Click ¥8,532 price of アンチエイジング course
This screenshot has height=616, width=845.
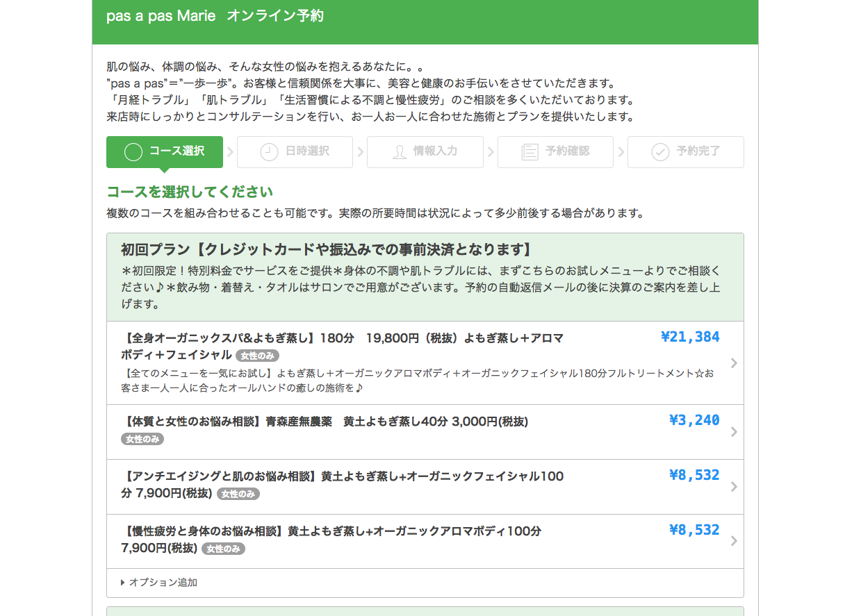tap(694, 475)
